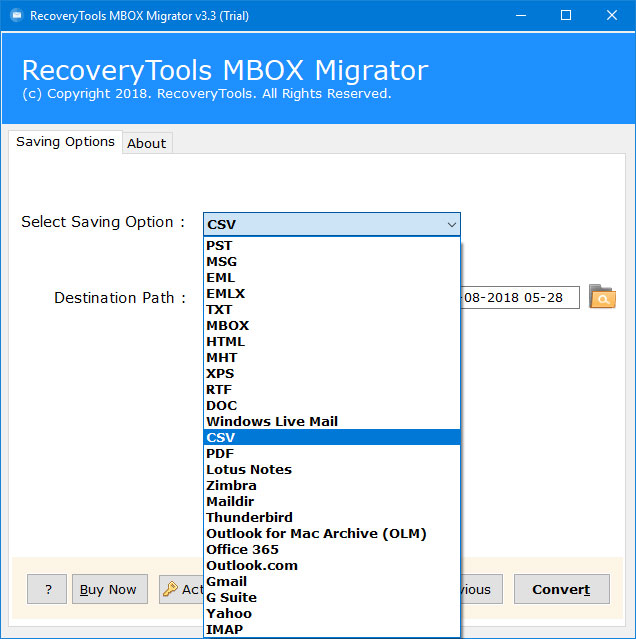Pick Yahoo from the list
The height and width of the screenshot is (639, 636).
pyautogui.click(x=332, y=613)
